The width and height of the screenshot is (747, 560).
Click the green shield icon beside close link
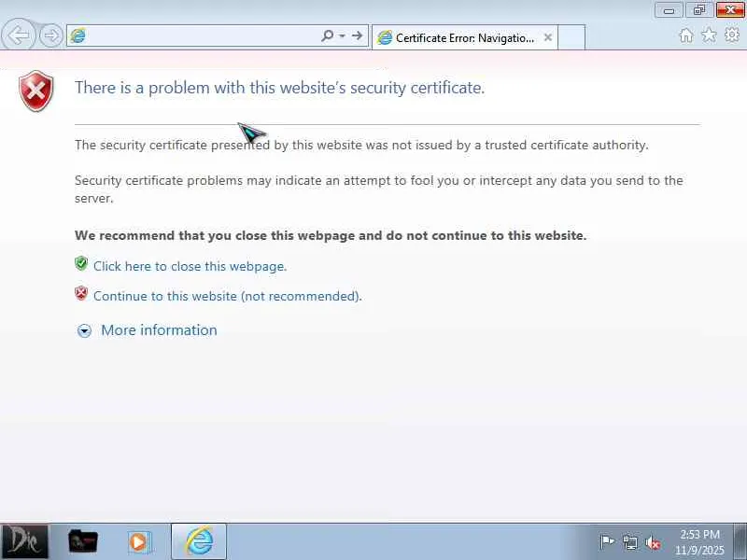pos(81,263)
